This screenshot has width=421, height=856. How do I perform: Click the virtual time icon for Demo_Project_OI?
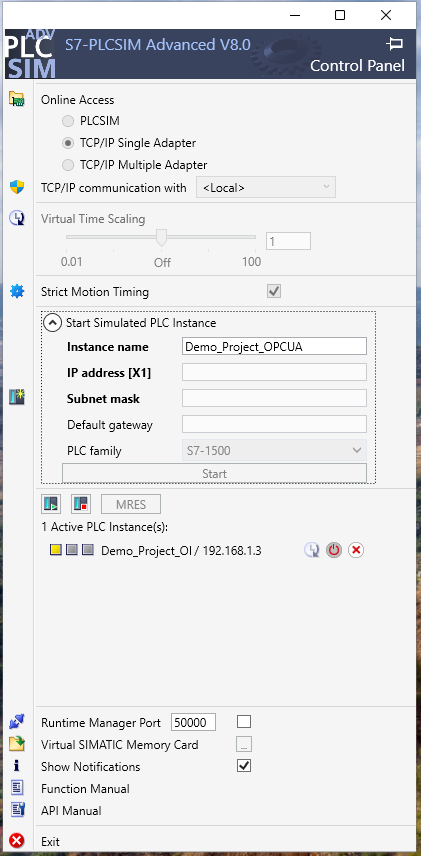tap(312, 550)
